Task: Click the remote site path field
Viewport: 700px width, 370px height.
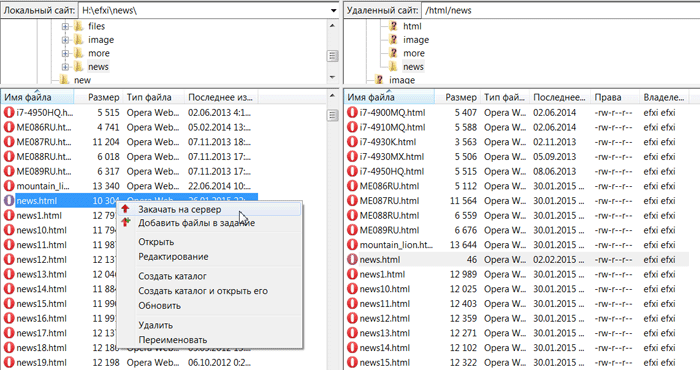Action: pyautogui.click(x=560, y=10)
